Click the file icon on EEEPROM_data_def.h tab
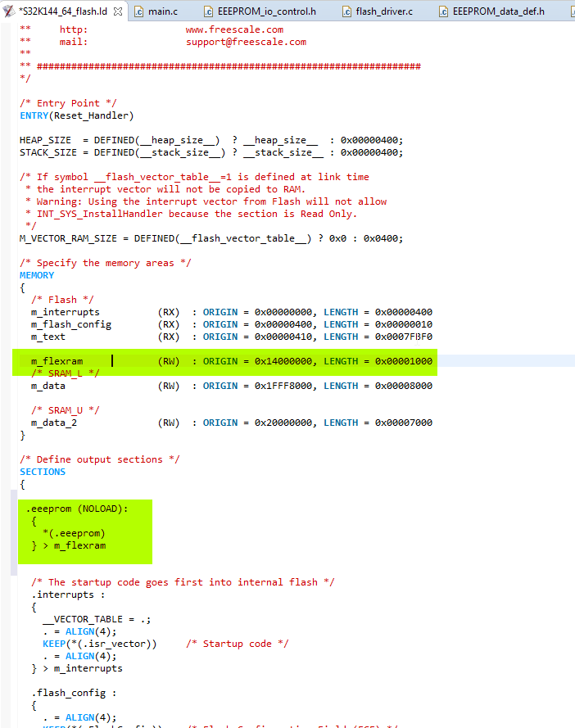 click(444, 11)
